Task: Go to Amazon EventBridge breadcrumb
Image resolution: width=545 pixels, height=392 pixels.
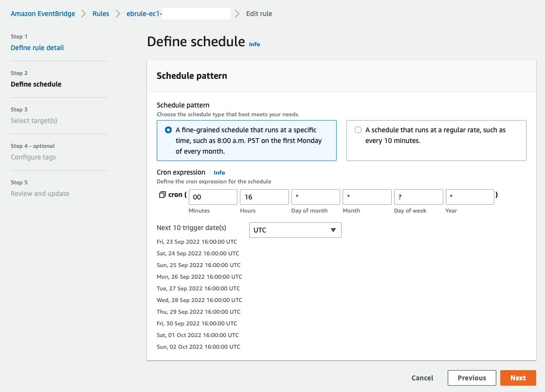Action: (x=43, y=14)
